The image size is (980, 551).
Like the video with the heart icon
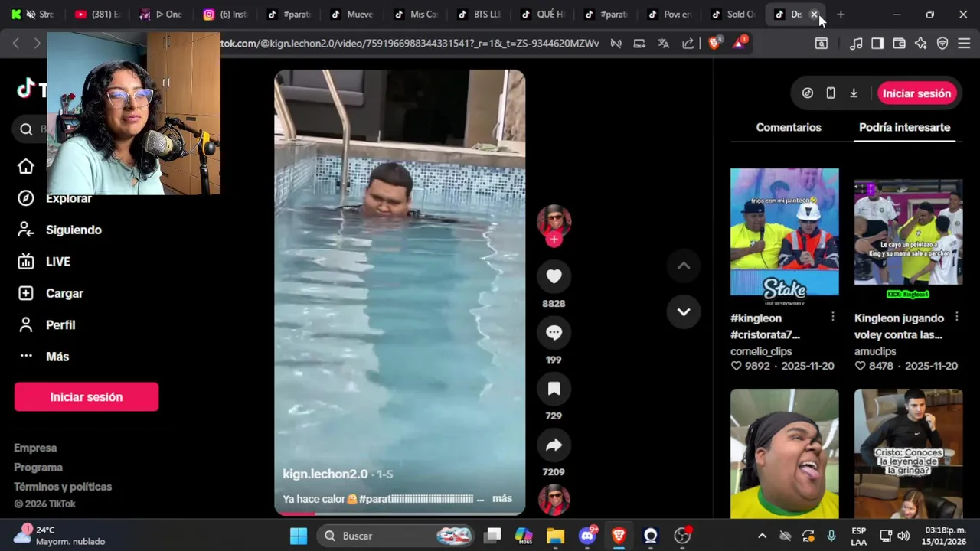point(554,276)
